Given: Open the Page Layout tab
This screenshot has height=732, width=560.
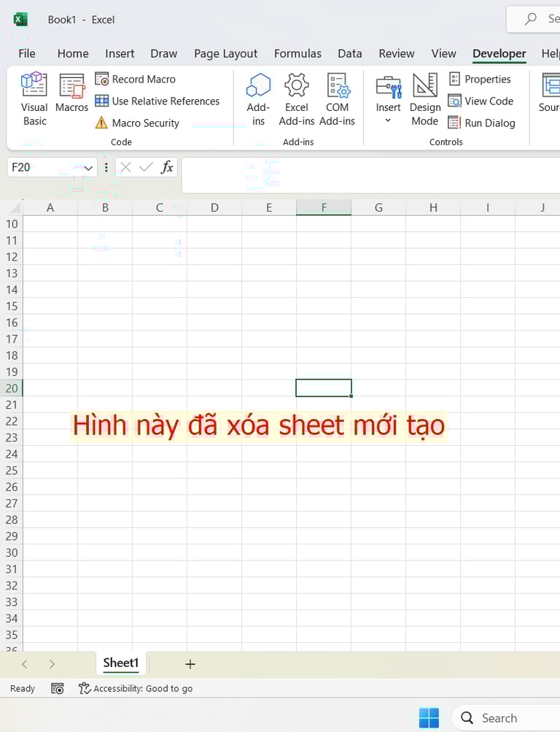Looking at the screenshot, I should pyautogui.click(x=226, y=54).
